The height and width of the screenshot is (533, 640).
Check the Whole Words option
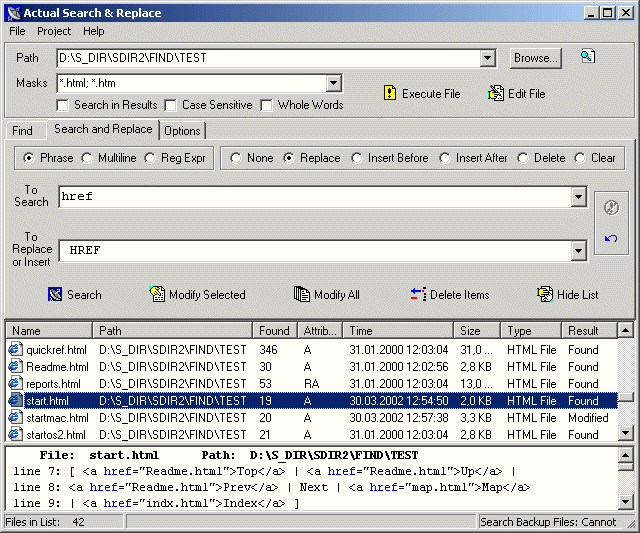(266, 105)
